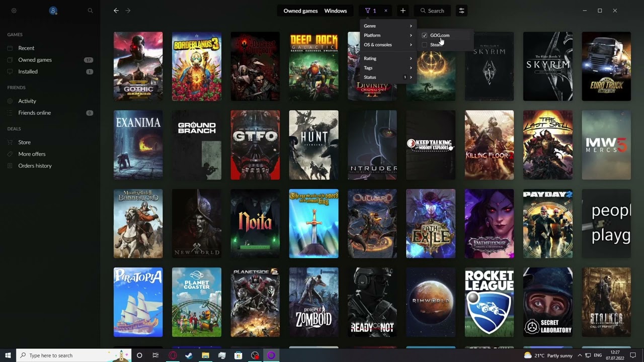
Task: Add a bookmark with the plus button
Action: point(403,11)
